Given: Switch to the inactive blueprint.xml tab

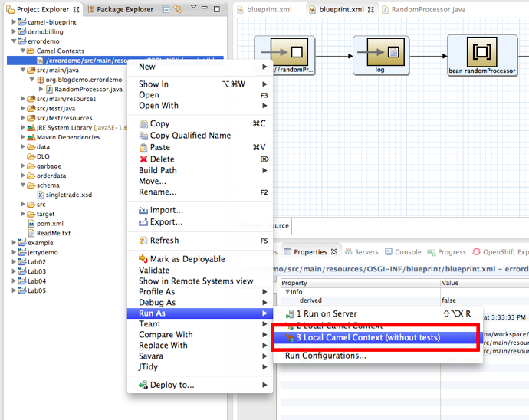Looking at the screenshot, I should tap(264, 9).
